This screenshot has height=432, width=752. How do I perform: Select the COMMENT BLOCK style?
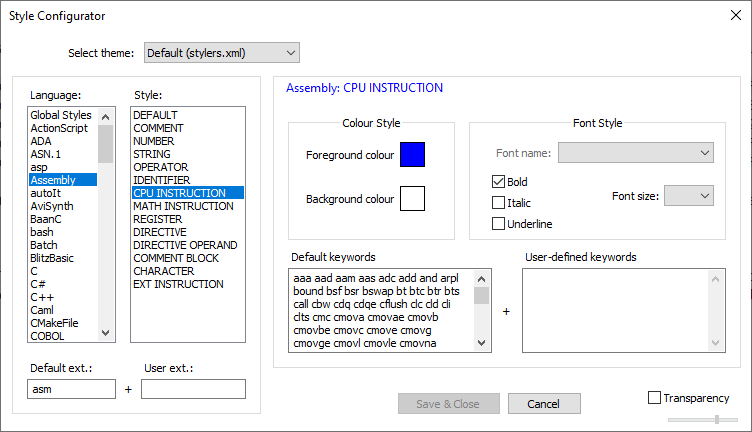(176, 258)
